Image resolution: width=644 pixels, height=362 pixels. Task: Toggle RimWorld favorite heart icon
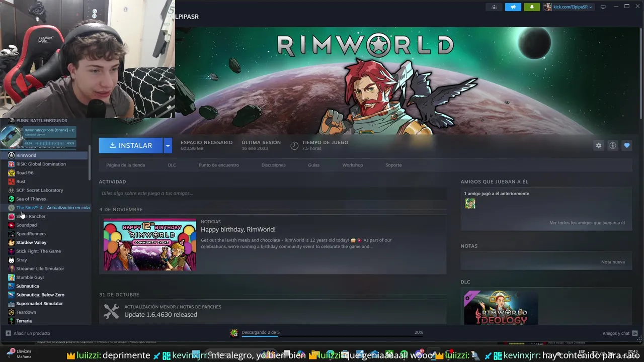[x=626, y=145]
